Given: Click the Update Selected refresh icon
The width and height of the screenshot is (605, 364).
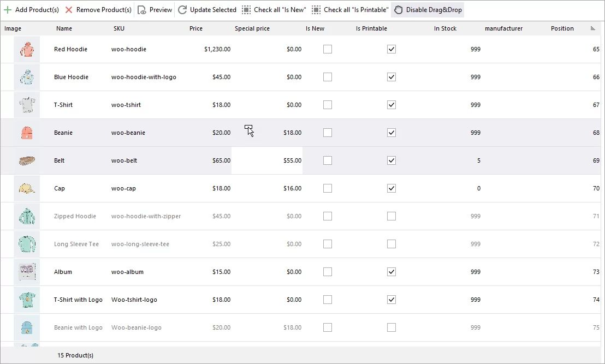Looking at the screenshot, I should coord(182,9).
